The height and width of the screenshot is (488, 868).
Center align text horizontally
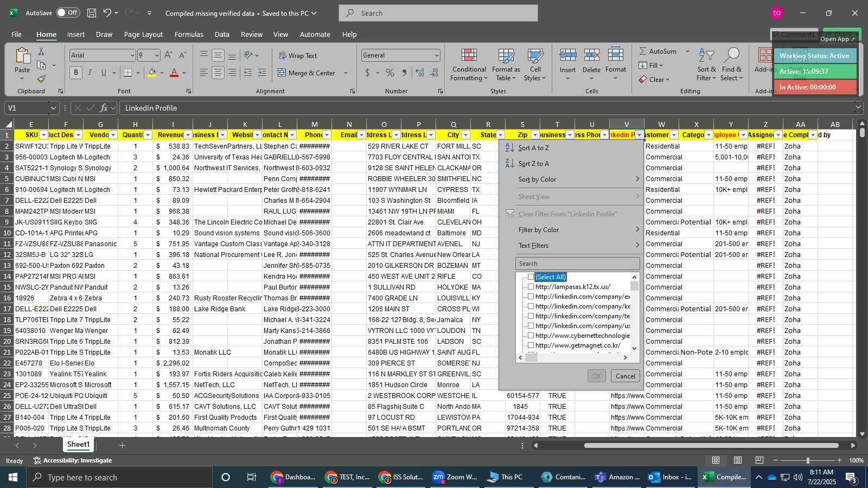tap(218, 73)
